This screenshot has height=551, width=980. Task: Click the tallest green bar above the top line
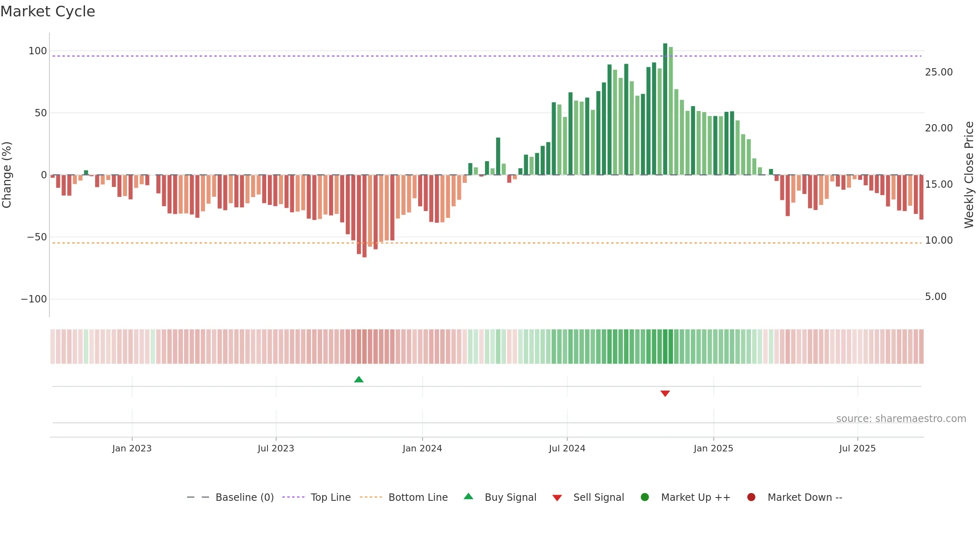tap(665, 109)
